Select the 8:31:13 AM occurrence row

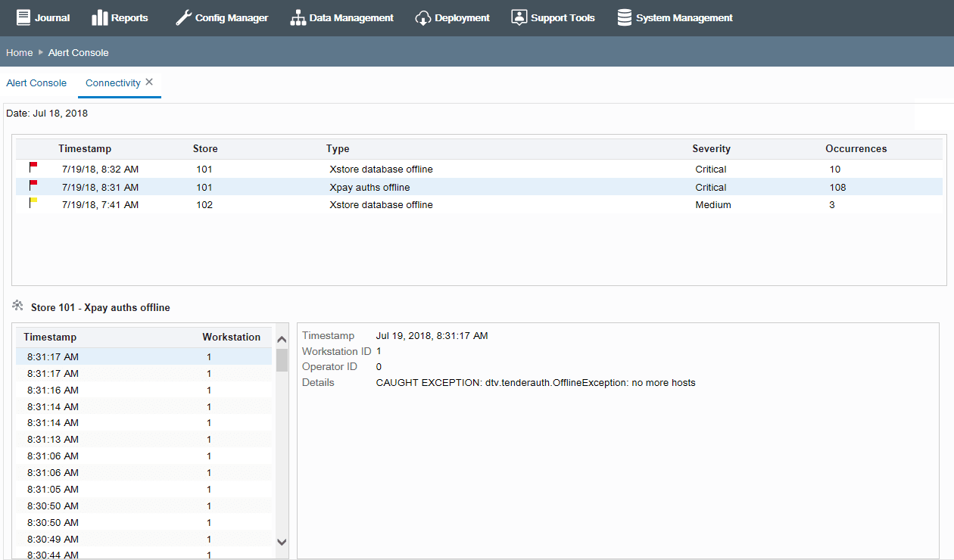[144, 439]
